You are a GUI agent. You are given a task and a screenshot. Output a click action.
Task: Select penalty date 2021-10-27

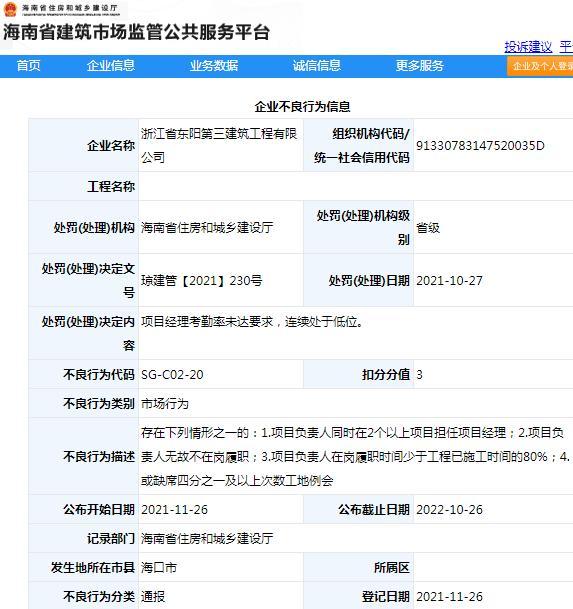pos(449,280)
